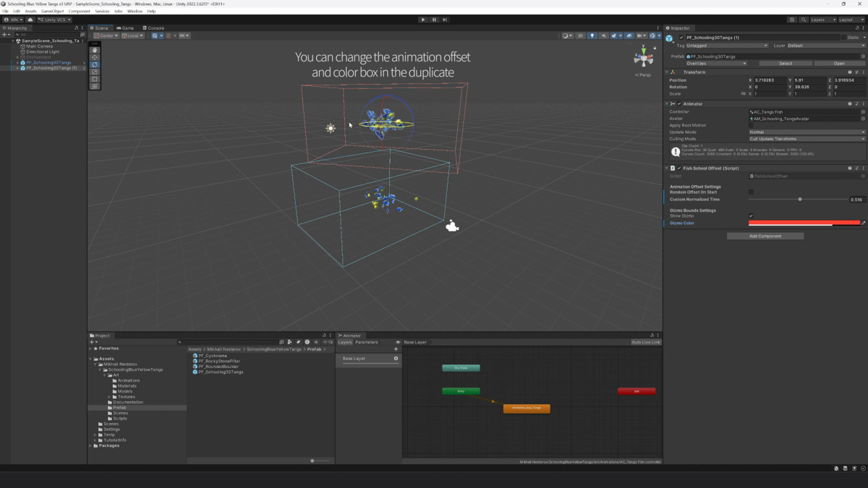
Task: Collapse the Transform component foldout
Action: (x=668, y=72)
